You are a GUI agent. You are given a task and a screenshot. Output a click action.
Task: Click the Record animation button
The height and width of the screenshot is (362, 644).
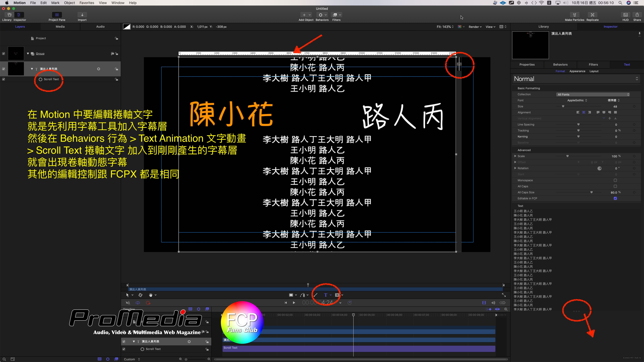click(148, 303)
